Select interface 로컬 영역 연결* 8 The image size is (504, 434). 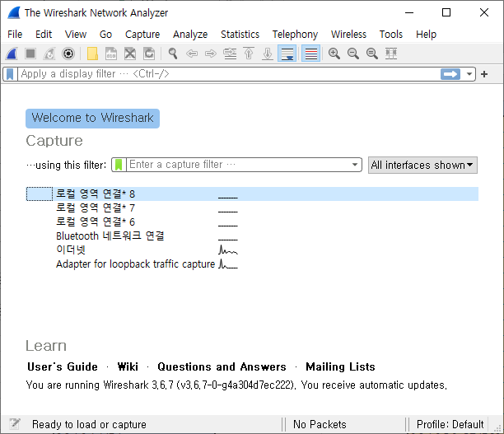point(252,194)
